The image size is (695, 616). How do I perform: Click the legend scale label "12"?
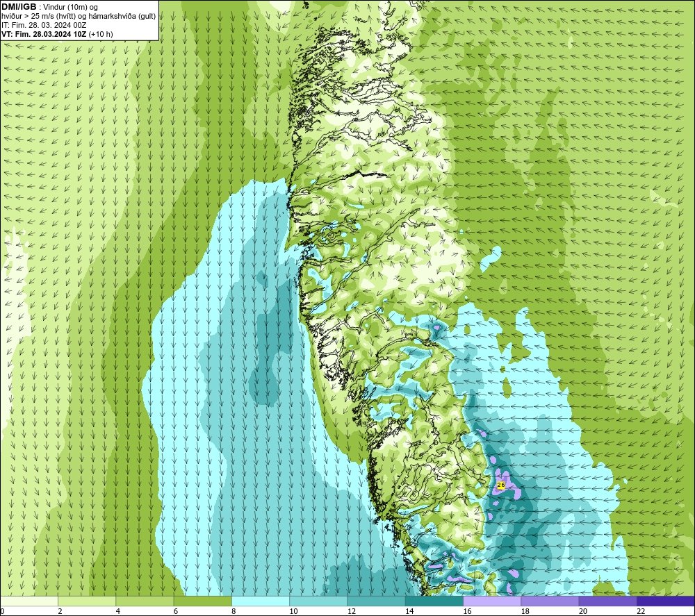coord(352,612)
